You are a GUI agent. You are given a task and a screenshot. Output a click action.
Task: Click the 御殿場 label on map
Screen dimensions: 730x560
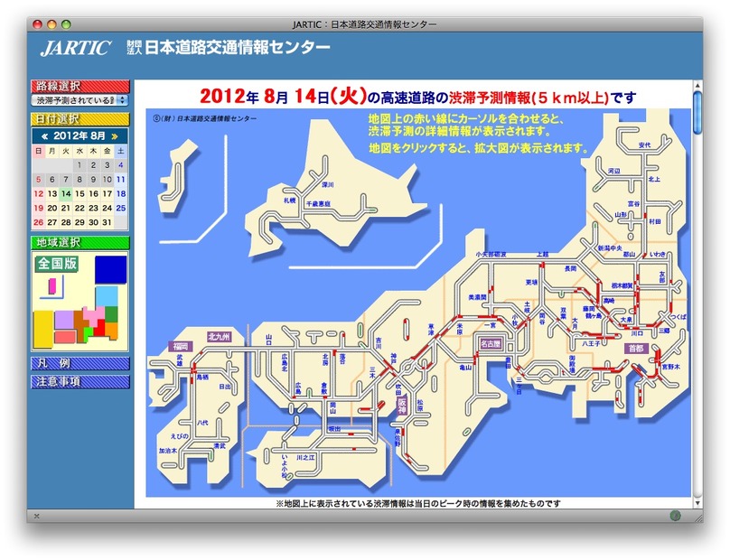pyautogui.click(x=572, y=364)
